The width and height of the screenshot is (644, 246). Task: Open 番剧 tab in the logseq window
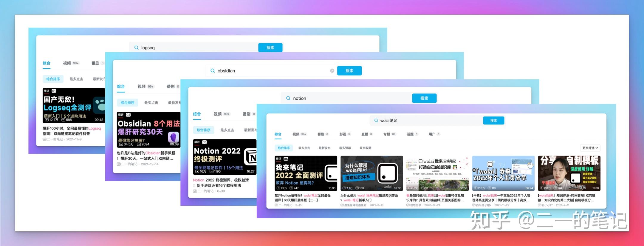coord(97,63)
